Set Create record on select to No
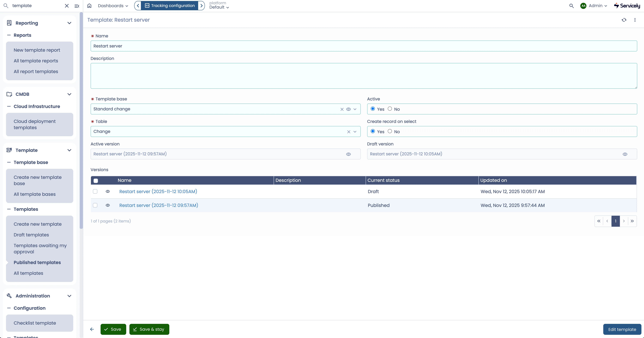This screenshot has height=338, width=644. click(390, 131)
